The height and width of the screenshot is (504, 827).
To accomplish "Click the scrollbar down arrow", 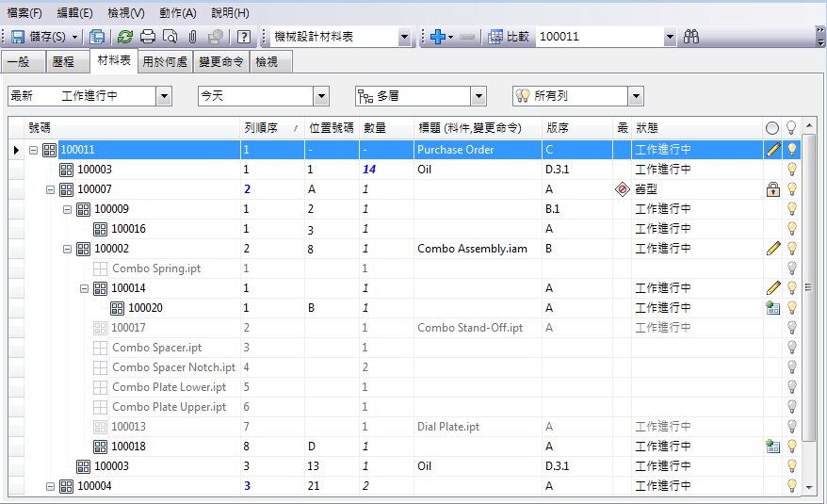I will tap(809, 488).
